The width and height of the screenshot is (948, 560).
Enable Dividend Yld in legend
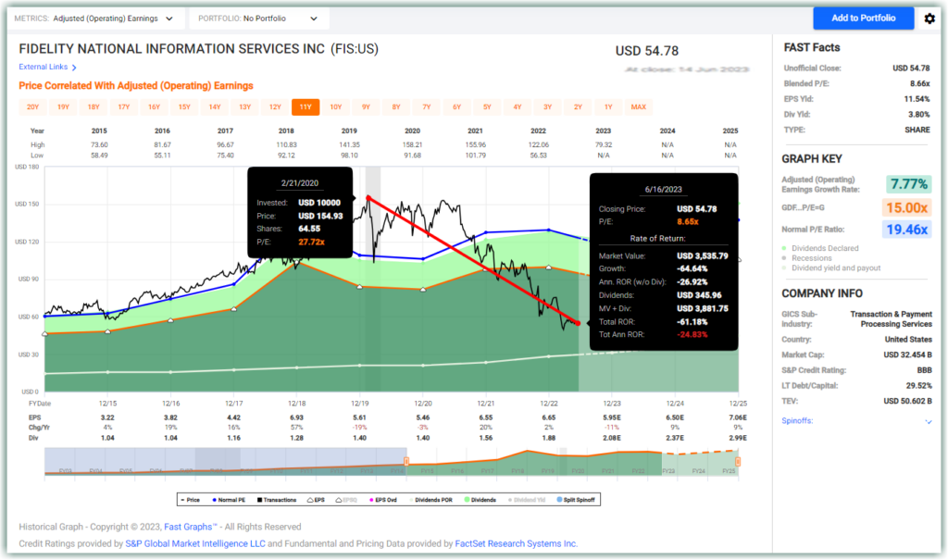tap(527, 500)
